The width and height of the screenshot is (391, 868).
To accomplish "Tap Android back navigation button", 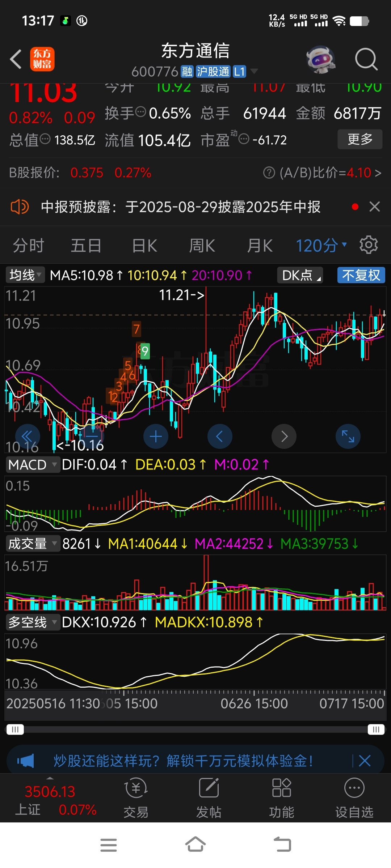I will coord(282,844).
